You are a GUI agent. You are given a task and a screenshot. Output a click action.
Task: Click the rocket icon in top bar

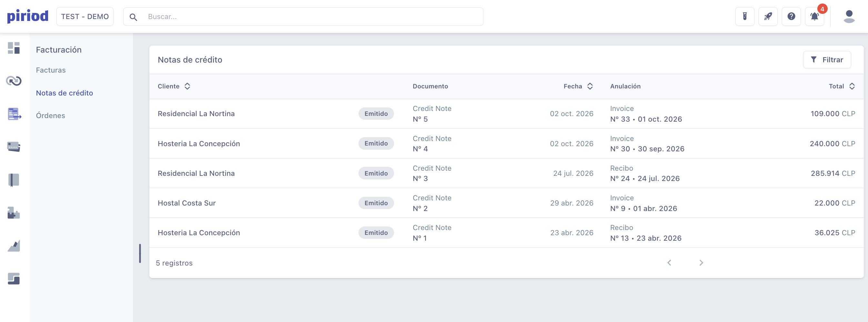[768, 16]
